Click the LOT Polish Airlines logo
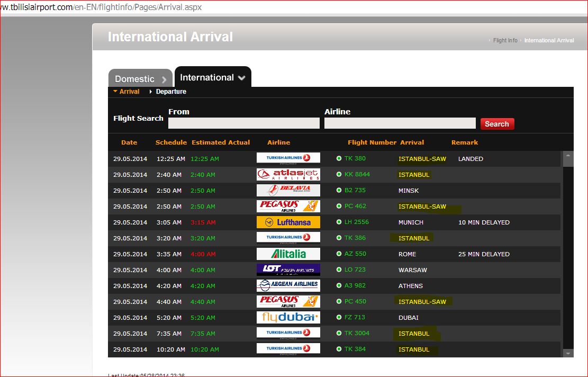 tap(288, 270)
